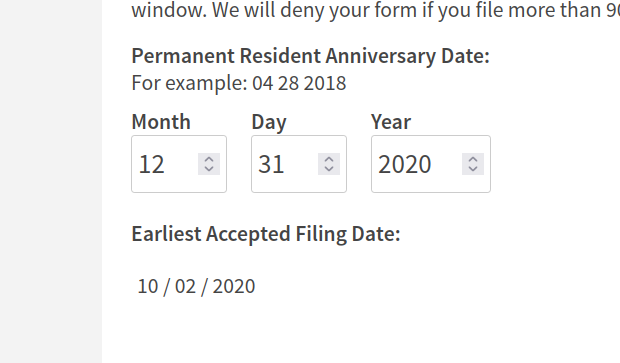
Task: Click the Permanent Resident Anniversary Date heading
Action: click(x=310, y=56)
